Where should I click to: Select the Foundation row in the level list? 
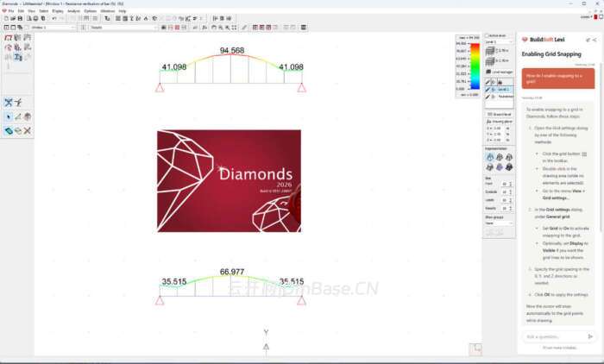500,97
